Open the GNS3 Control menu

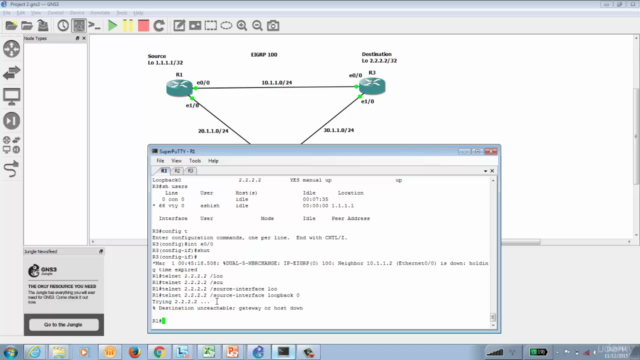tap(55, 13)
